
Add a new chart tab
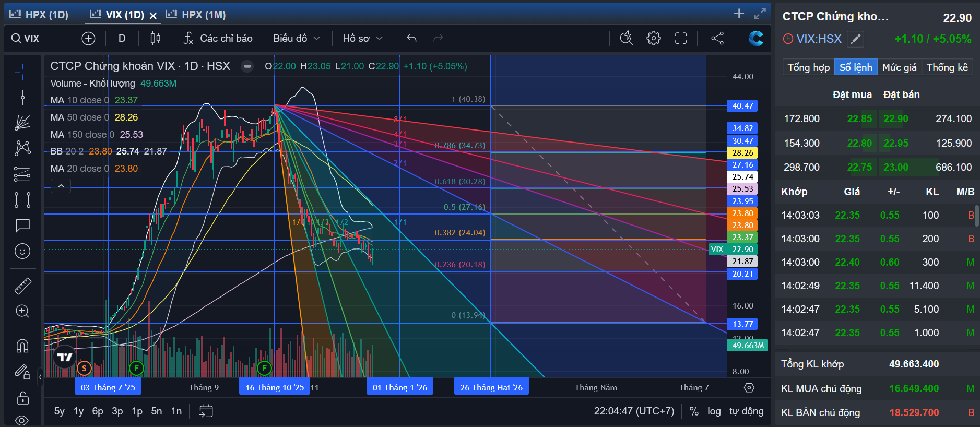click(x=739, y=14)
